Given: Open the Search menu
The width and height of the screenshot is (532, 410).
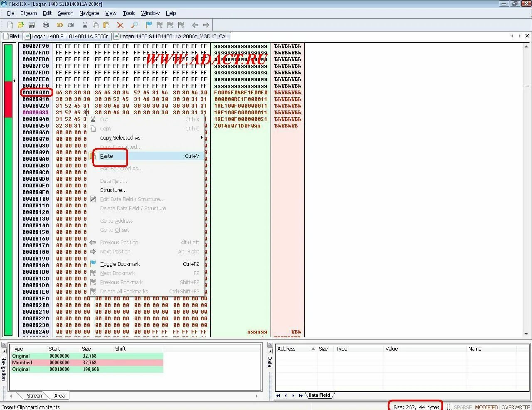Looking at the screenshot, I should point(66,13).
